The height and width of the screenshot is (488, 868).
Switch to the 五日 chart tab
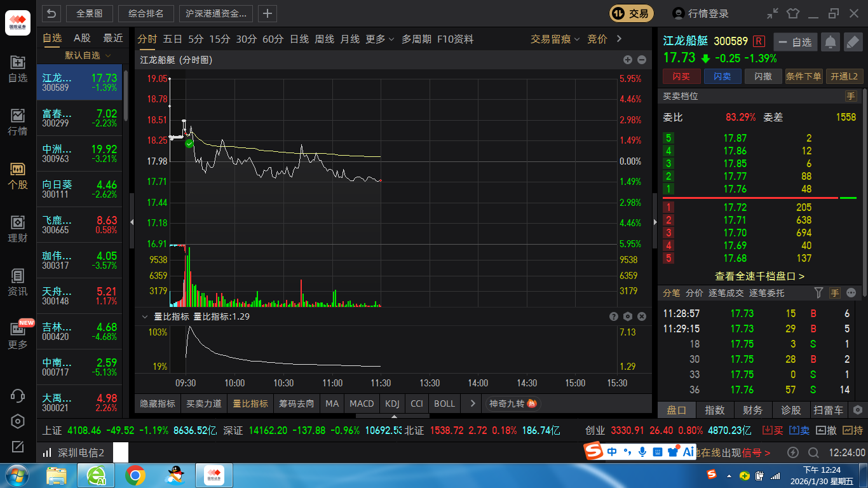point(172,39)
